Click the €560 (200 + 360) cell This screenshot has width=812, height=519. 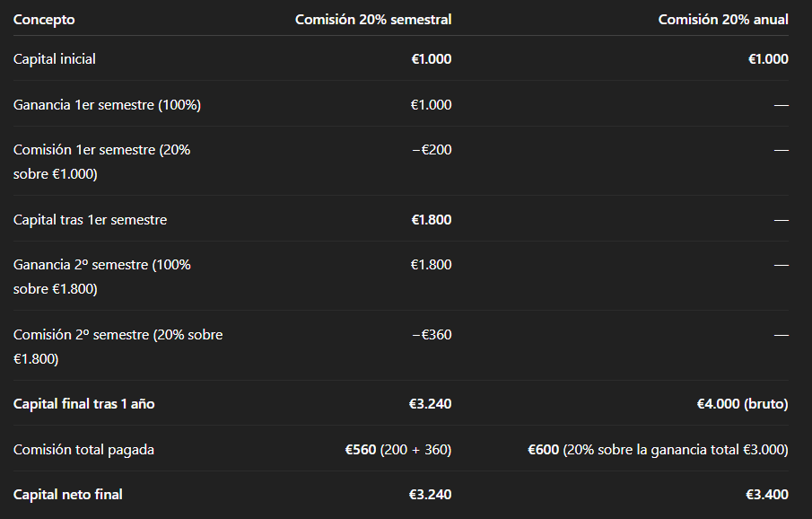[x=397, y=450]
